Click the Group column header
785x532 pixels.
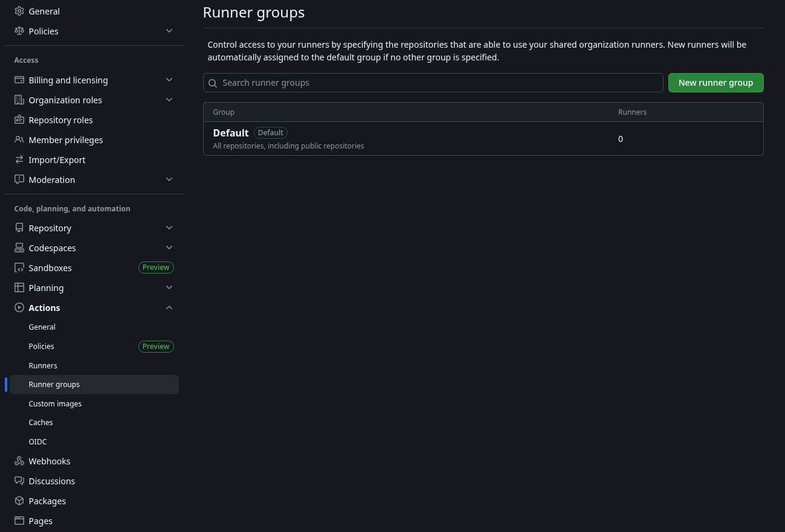224,112
